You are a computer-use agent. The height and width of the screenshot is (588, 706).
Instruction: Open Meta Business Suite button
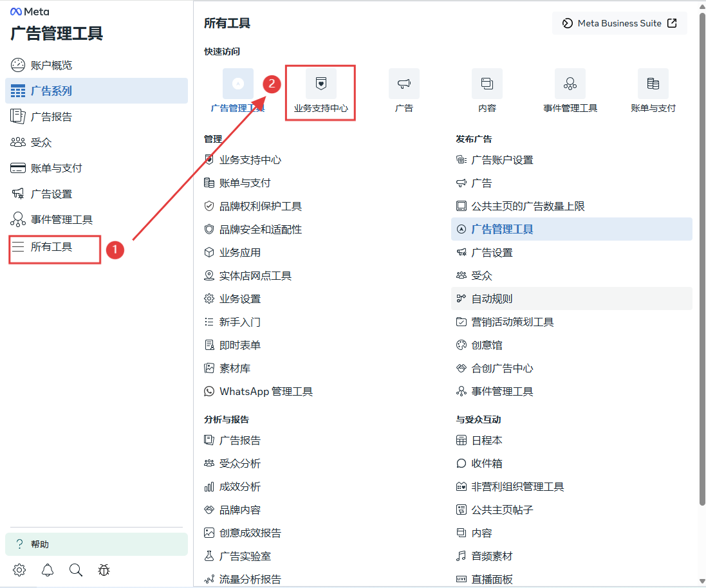pyautogui.click(x=619, y=23)
